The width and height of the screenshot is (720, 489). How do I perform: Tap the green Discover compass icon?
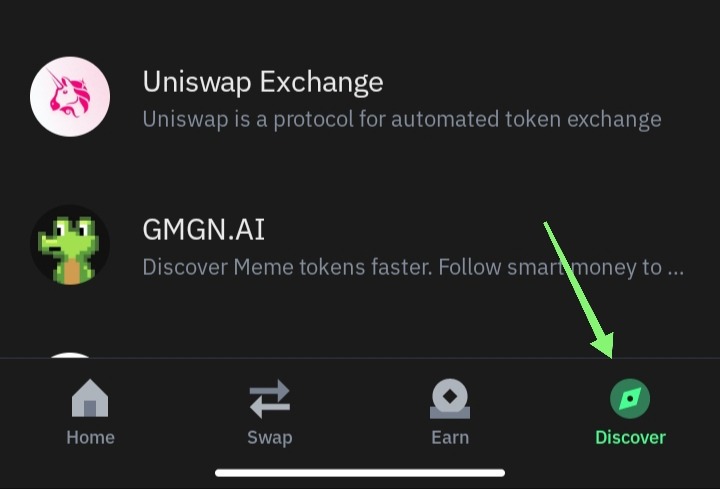click(x=630, y=399)
